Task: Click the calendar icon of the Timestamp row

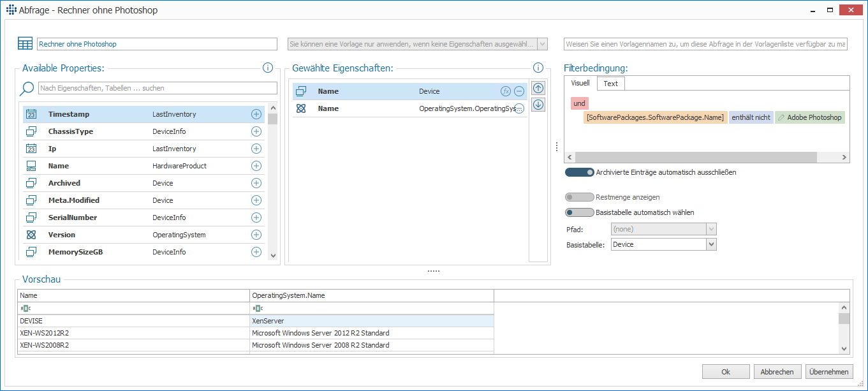Action: coord(31,114)
